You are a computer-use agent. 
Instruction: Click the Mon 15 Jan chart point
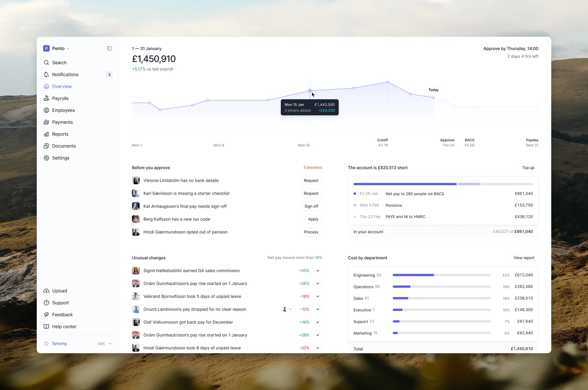[310, 91]
